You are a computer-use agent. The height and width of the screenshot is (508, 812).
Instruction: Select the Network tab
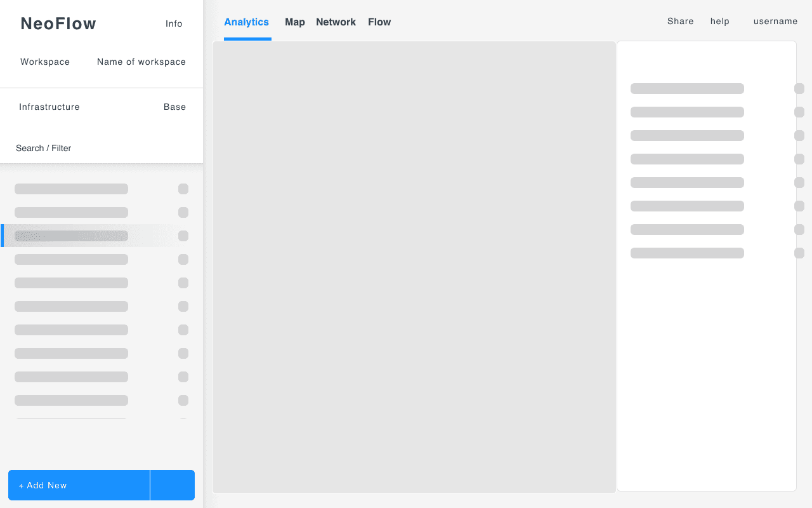[336, 22]
